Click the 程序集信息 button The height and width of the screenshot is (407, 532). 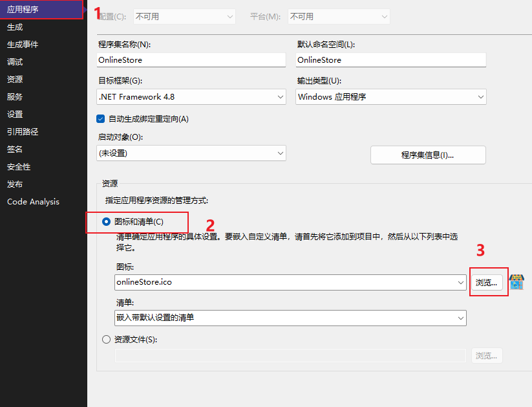click(x=427, y=155)
